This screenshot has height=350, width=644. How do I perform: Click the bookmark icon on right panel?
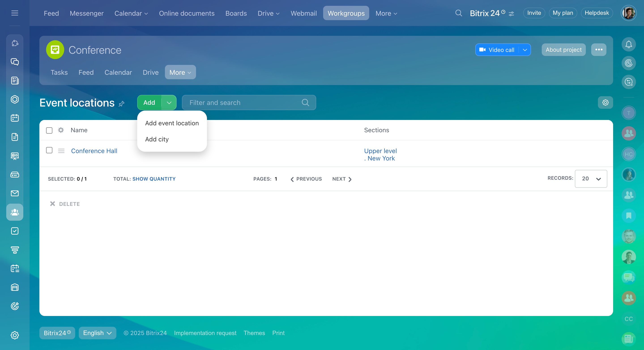[629, 216]
